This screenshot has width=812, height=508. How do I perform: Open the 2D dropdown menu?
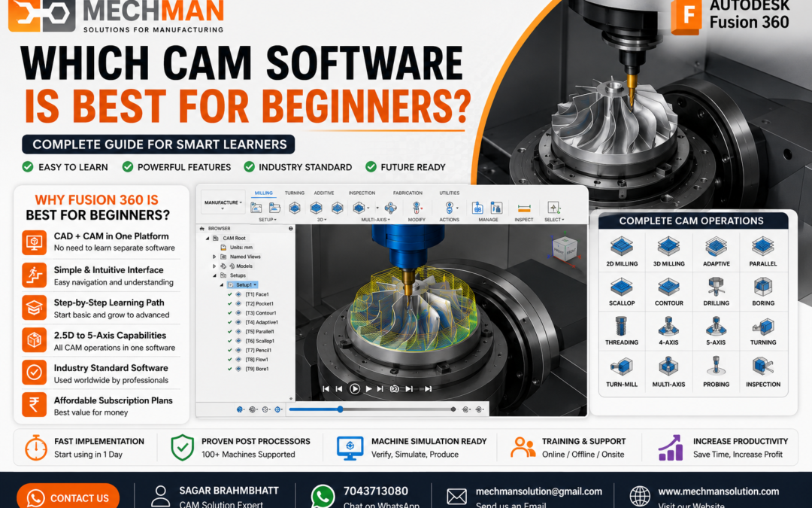click(322, 220)
